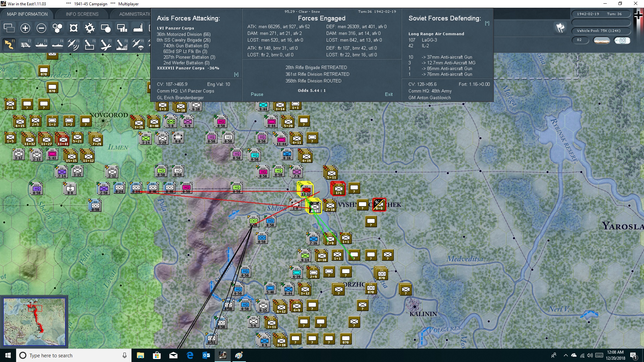Select Air transport mode (F9) icon
This screenshot has width=644, height=362.
[x=138, y=44]
